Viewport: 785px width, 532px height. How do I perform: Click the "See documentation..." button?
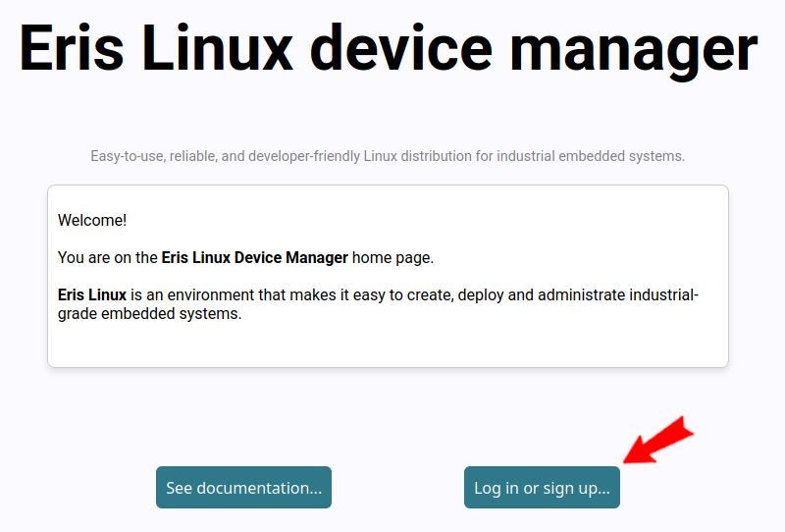tap(243, 488)
